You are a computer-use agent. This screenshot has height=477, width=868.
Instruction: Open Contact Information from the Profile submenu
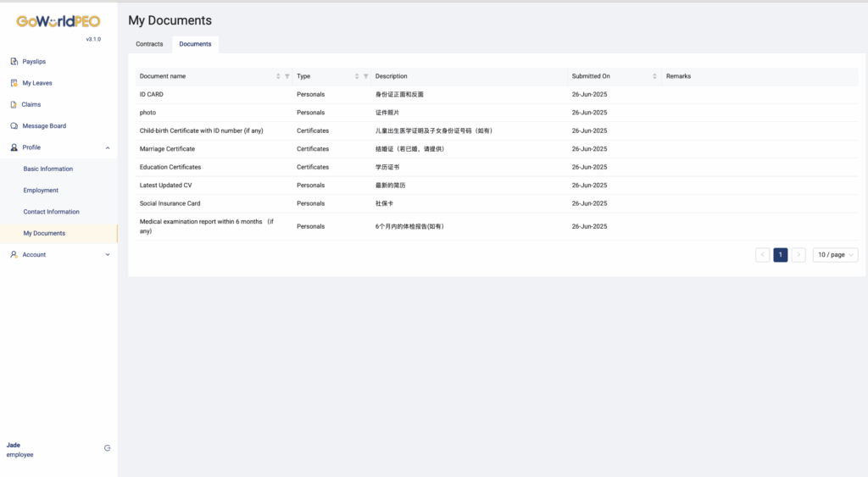click(x=51, y=212)
